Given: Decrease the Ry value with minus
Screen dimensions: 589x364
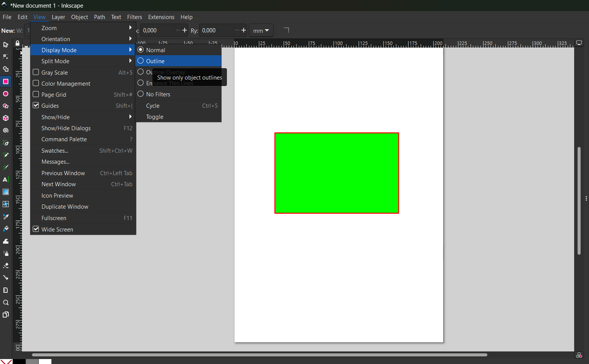Looking at the screenshot, I should (237, 30).
